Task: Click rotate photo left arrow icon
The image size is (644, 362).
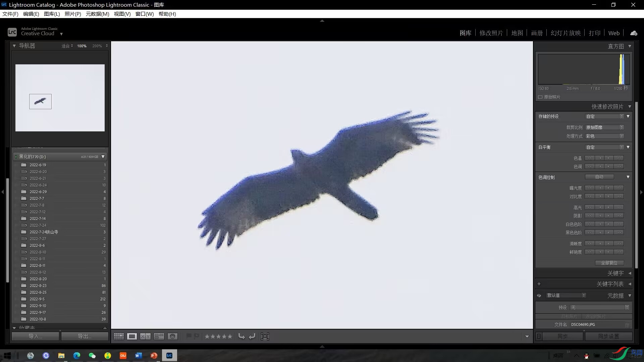Action: click(x=241, y=336)
